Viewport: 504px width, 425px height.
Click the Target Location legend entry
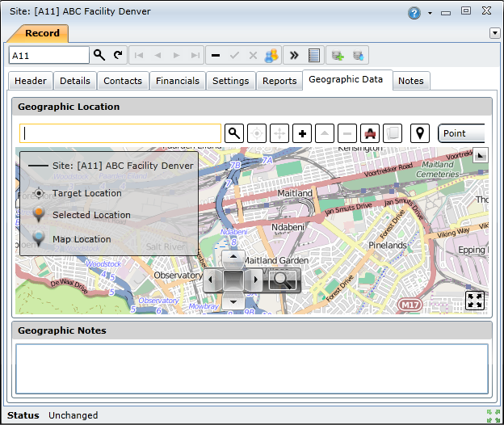(x=78, y=193)
